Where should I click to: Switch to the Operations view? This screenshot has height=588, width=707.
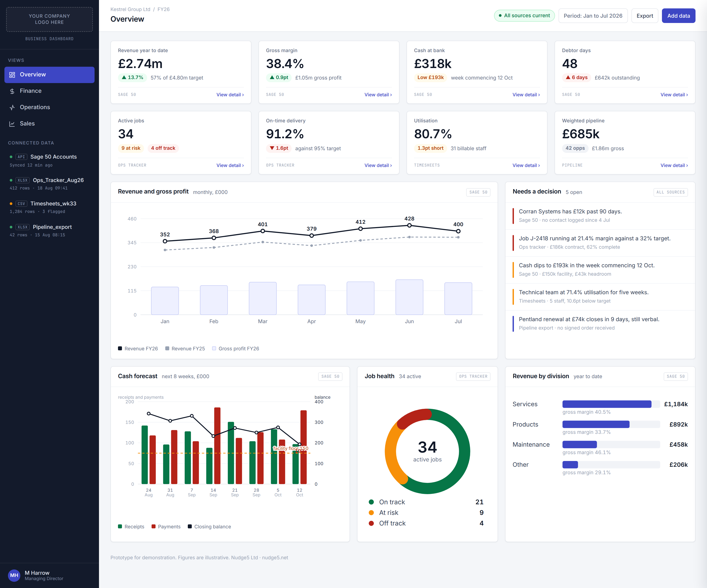49,107
